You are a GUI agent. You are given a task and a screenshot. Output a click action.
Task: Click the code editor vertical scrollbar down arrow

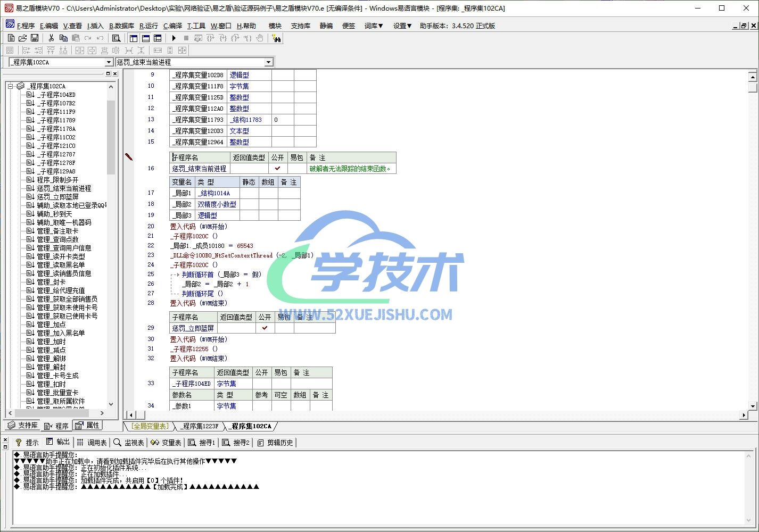(753, 406)
